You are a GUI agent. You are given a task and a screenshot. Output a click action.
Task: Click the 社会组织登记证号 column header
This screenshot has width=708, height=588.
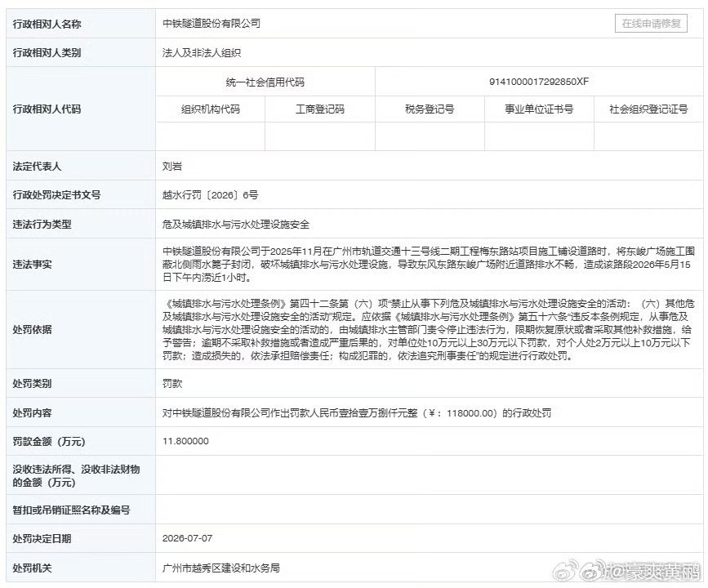click(648, 109)
